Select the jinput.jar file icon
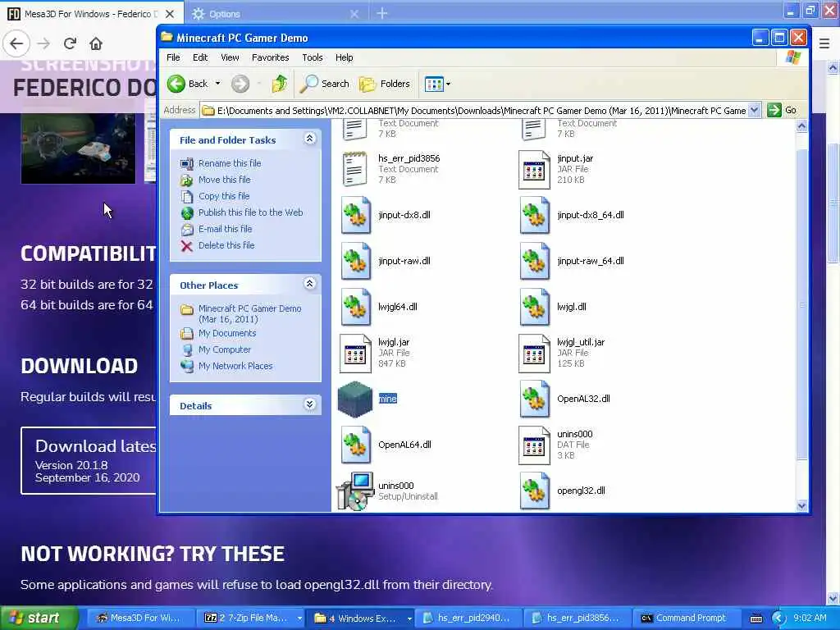This screenshot has height=630, width=840. click(x=534, y=171)
